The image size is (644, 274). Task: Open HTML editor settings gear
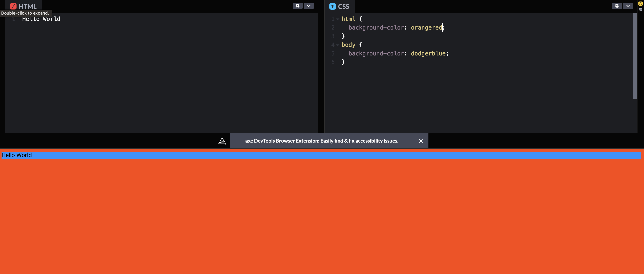[297, 6]
